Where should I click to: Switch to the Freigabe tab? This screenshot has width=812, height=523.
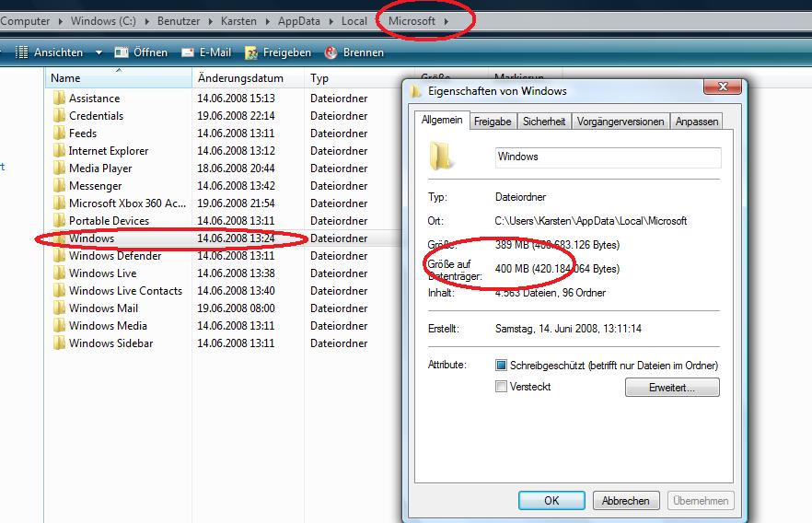[493, 122]
